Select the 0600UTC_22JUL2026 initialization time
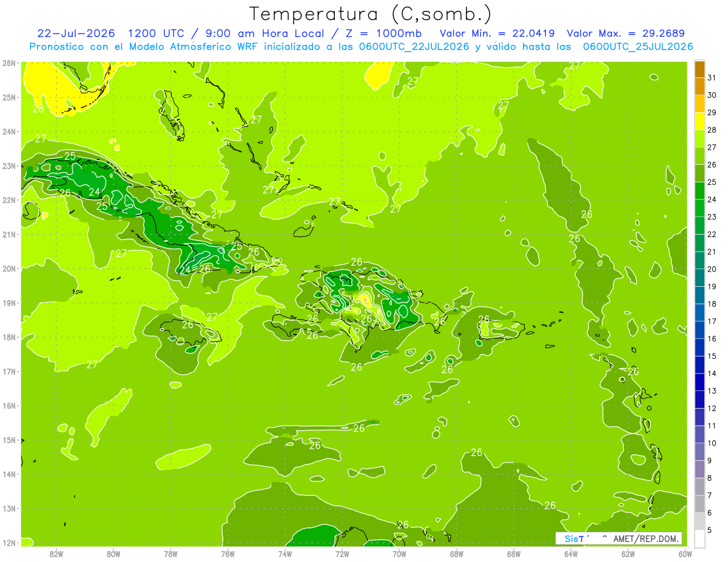The width and height of the screenshot is (728, 562). 414,47
